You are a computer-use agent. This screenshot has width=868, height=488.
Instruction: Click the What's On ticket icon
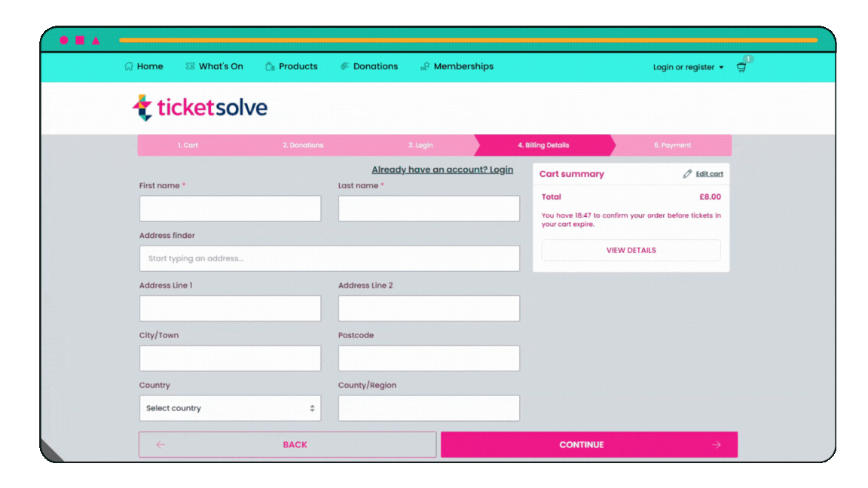tap(190, 66)
